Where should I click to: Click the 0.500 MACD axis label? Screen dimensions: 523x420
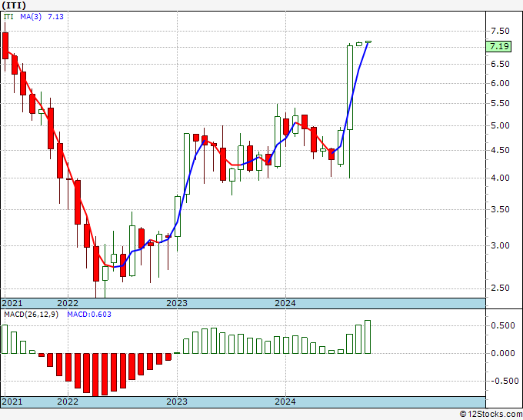pos(503,325)
